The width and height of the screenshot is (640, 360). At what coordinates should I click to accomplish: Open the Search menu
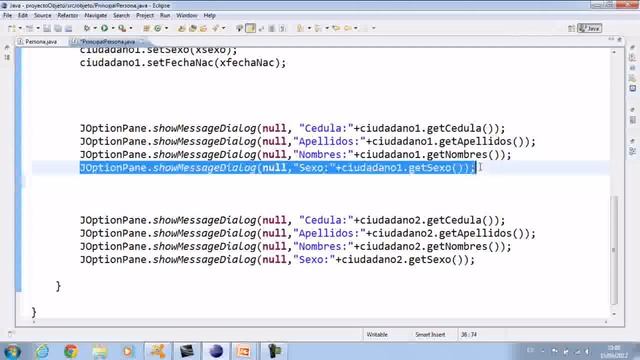121,16
